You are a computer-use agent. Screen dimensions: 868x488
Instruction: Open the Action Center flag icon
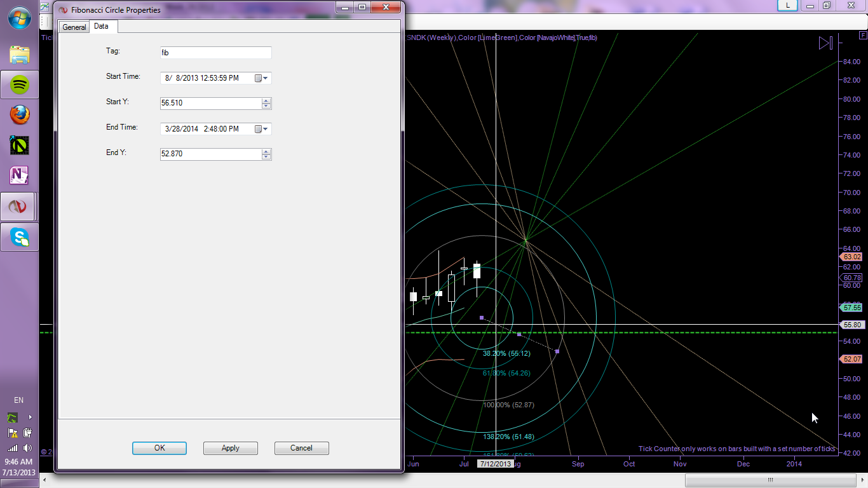13,433
